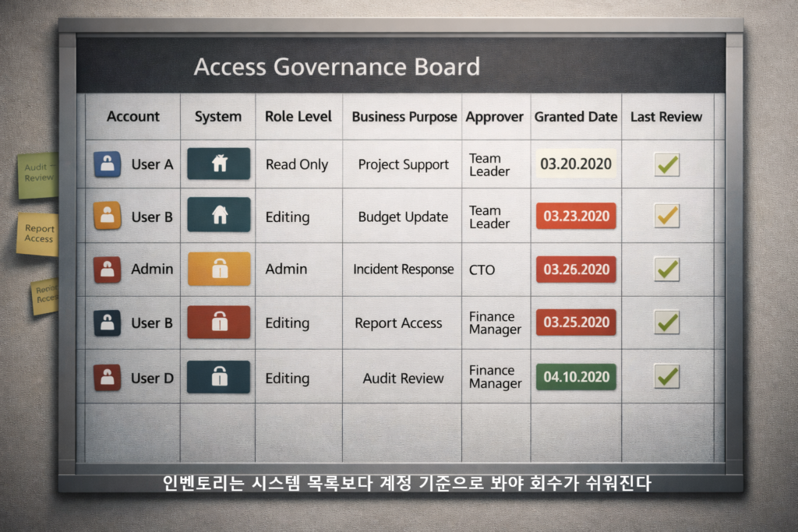798x532 pixels.
Task: Click the Granted Date column header
Action: coord(576,117)
